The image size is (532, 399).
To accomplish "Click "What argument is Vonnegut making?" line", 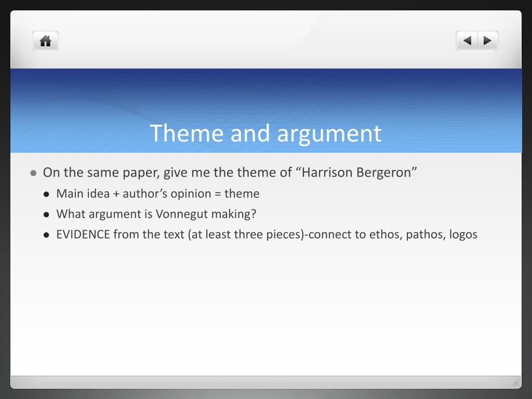I will (x=156, y=214).
